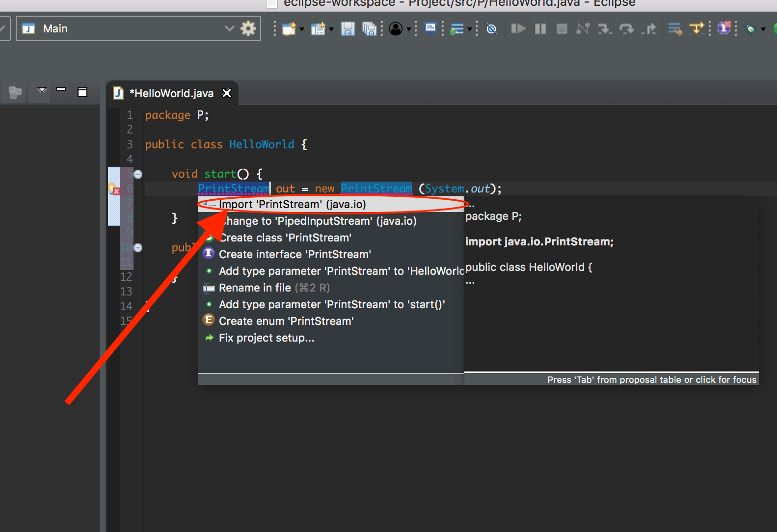Screen dimensions: 777x532
Task: Collapse the start() method fold marker
Action: 138,174
